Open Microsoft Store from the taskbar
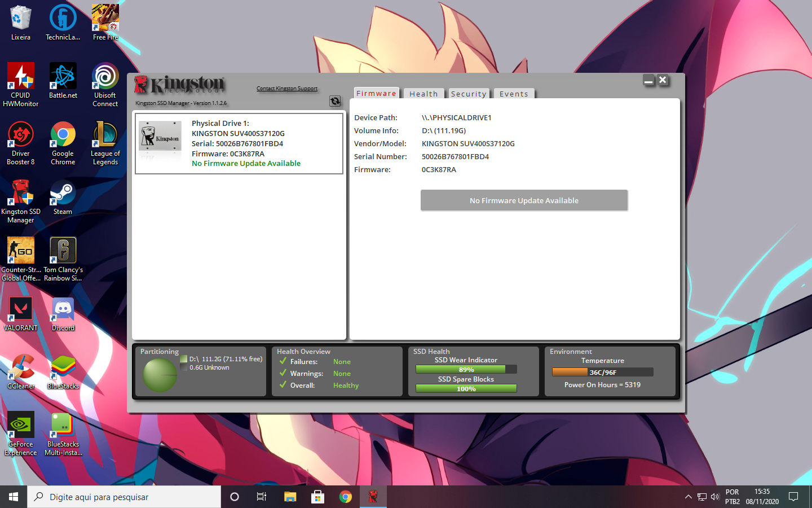This screenshot has height=508, width=812. click(x=317, y=497)
